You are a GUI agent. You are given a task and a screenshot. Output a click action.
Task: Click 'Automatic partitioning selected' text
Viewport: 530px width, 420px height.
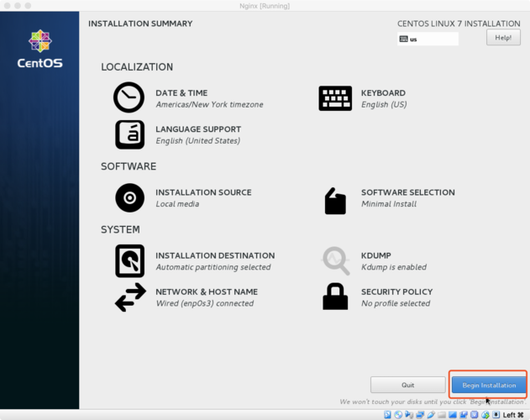tap(213, 267)
